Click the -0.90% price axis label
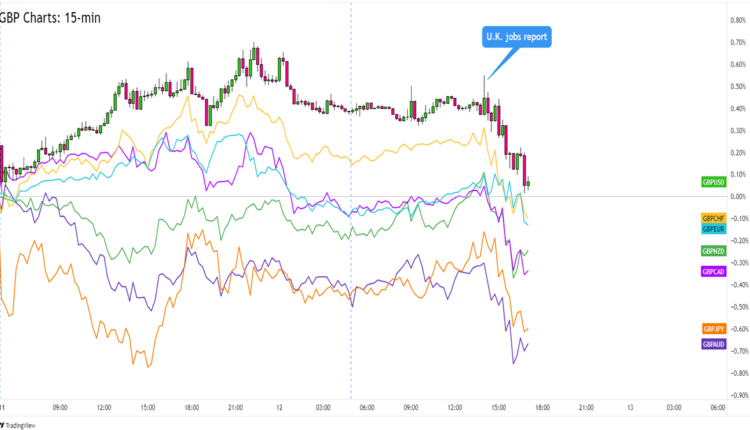 pos(739,395)
